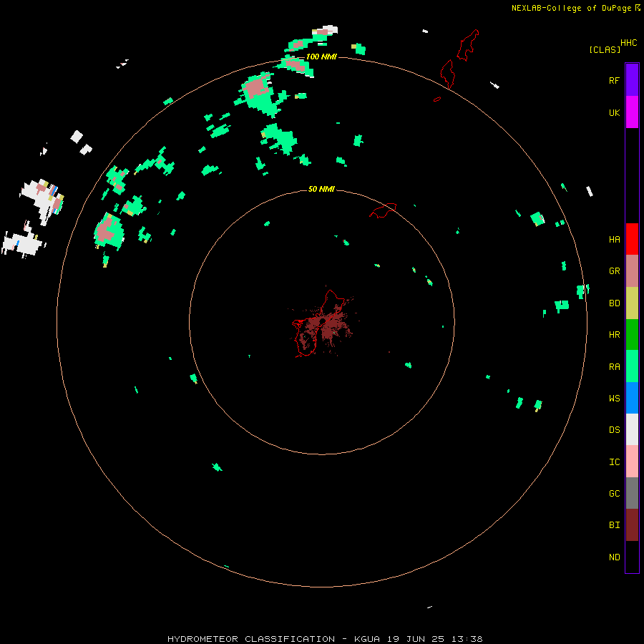Click the GC legend label

(614, 494)
